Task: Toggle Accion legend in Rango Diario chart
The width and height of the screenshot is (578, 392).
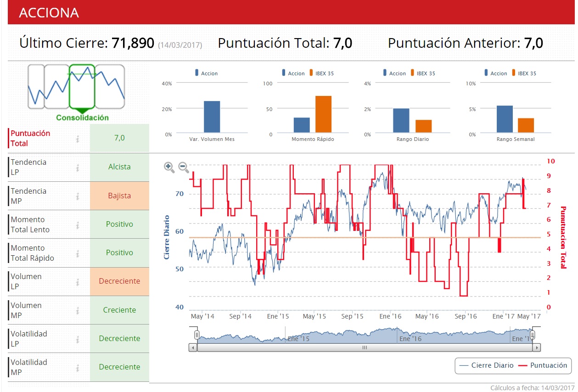Action: point(394,73)
